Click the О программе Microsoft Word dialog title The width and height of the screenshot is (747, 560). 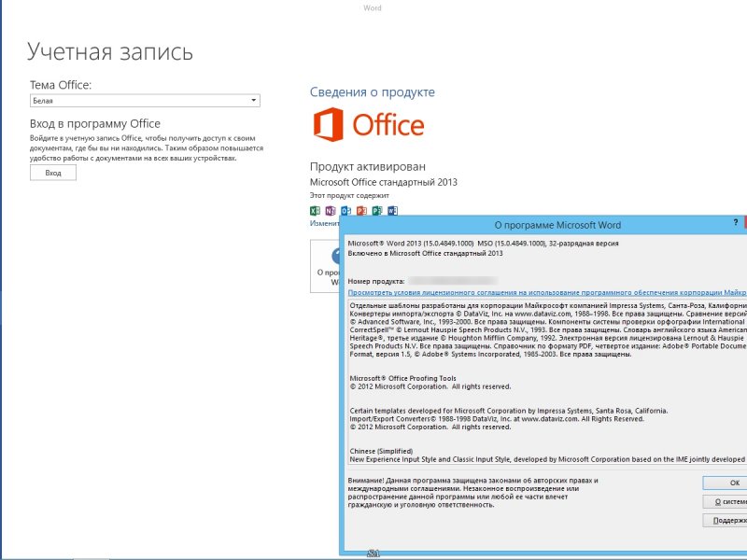click(557, 225)
